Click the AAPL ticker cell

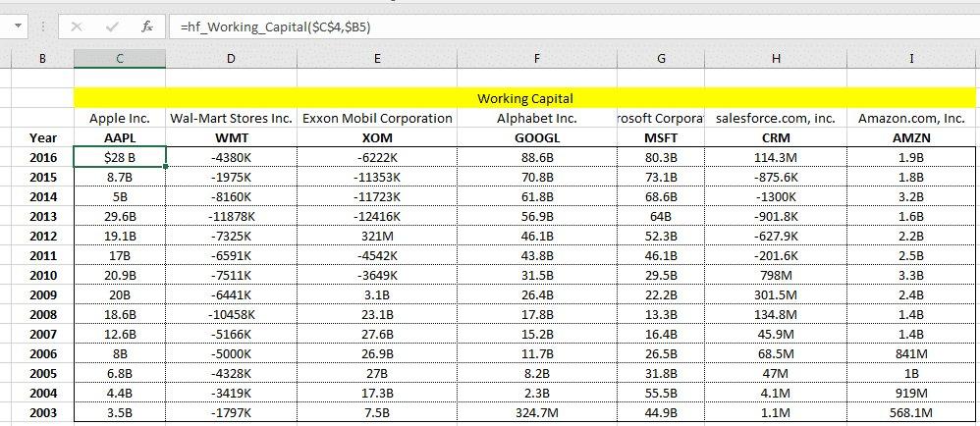[x=119, y=137]
